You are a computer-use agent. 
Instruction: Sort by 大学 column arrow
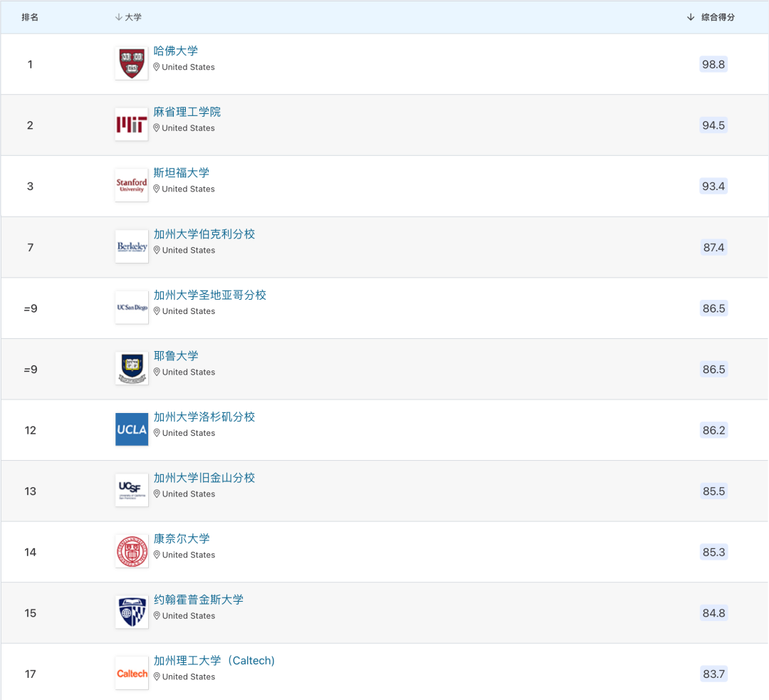tap(118, 17)
